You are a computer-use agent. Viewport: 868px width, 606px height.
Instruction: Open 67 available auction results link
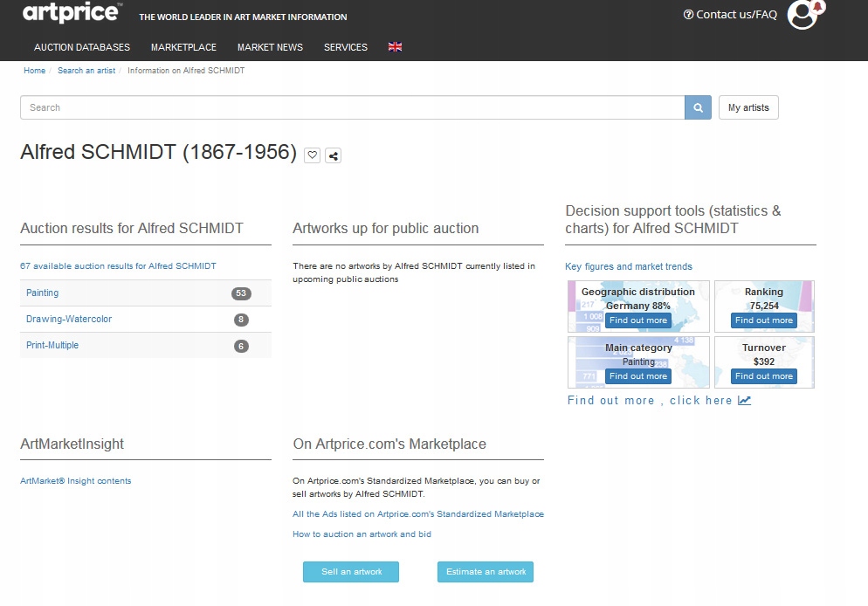point(118,265)
